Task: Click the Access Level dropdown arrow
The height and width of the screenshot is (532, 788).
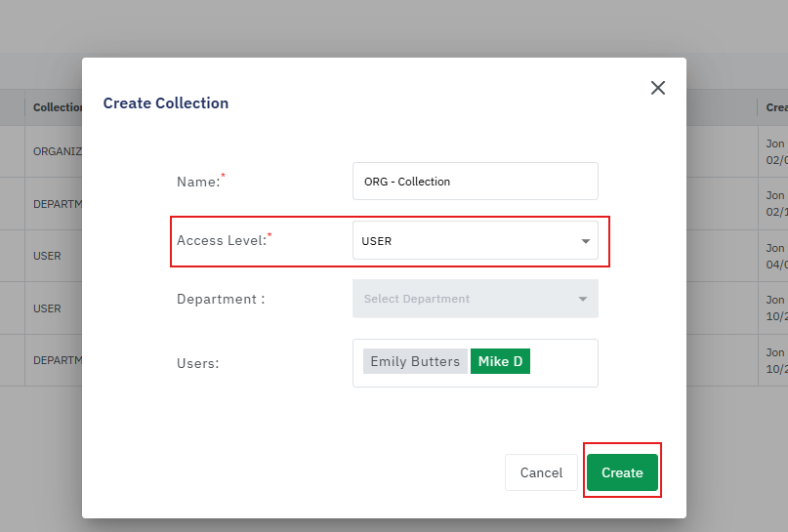Action: click(x=585, y=241)
